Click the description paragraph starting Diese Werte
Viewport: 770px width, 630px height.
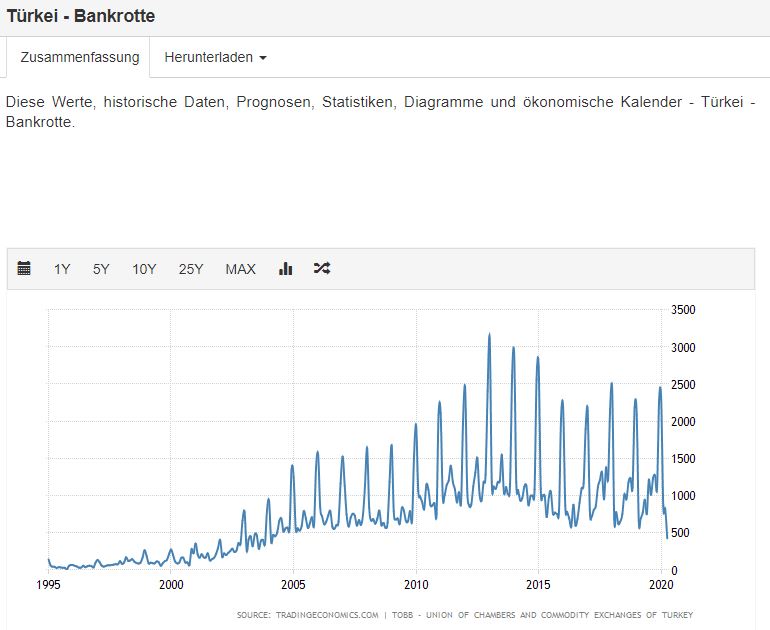[381, 112]
